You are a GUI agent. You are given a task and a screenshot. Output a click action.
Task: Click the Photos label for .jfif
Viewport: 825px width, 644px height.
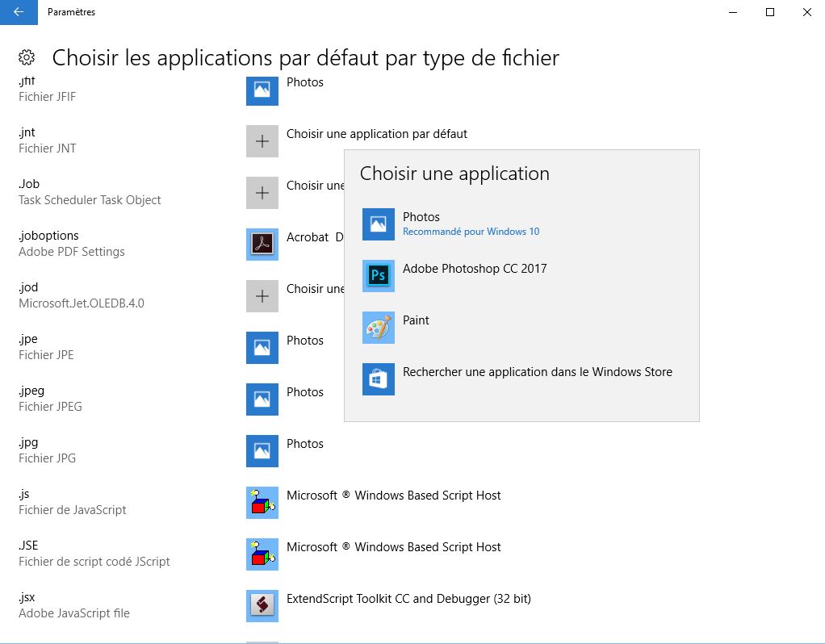click(x=304, y=82)
